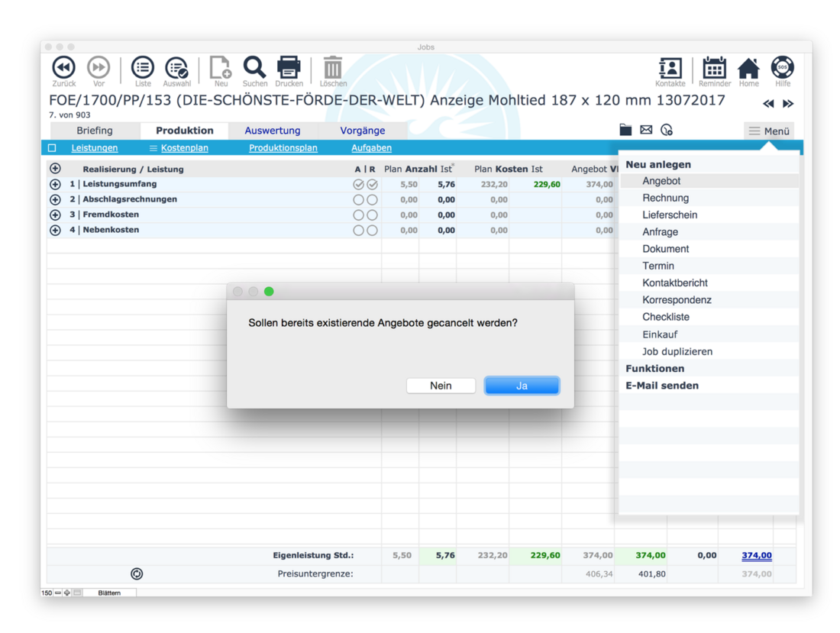Open the Liste view icon
This screenshot has height=633, width=840.
point(142,69)
